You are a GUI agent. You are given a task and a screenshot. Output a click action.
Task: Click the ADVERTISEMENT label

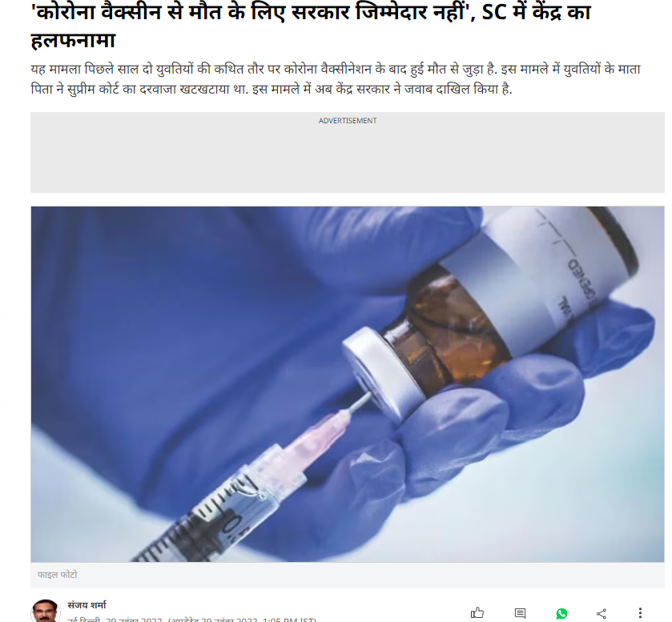click(x=347, y=121)
